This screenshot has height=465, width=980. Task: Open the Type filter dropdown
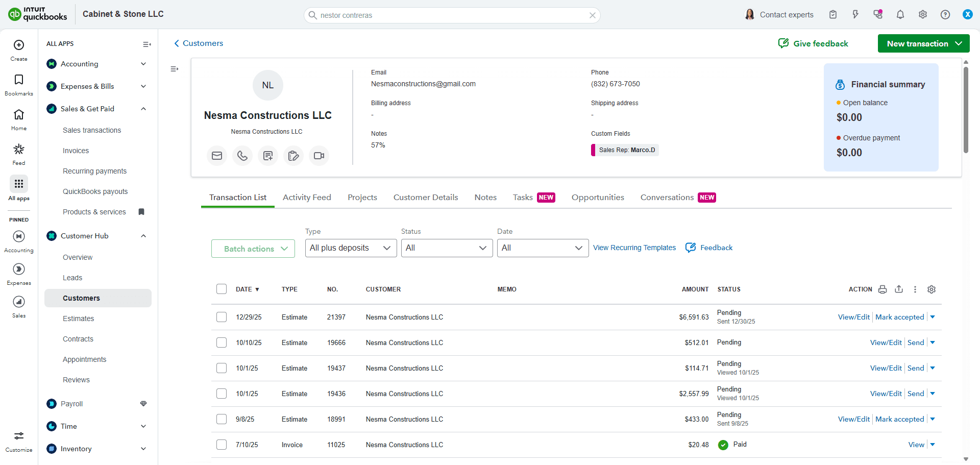pyautogui.click(x=351, y=248)
